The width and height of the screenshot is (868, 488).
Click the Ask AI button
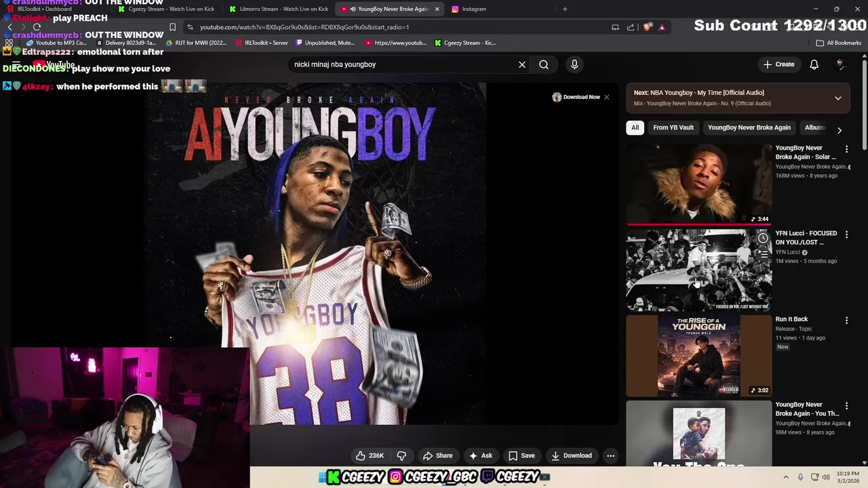click(480, 455)
